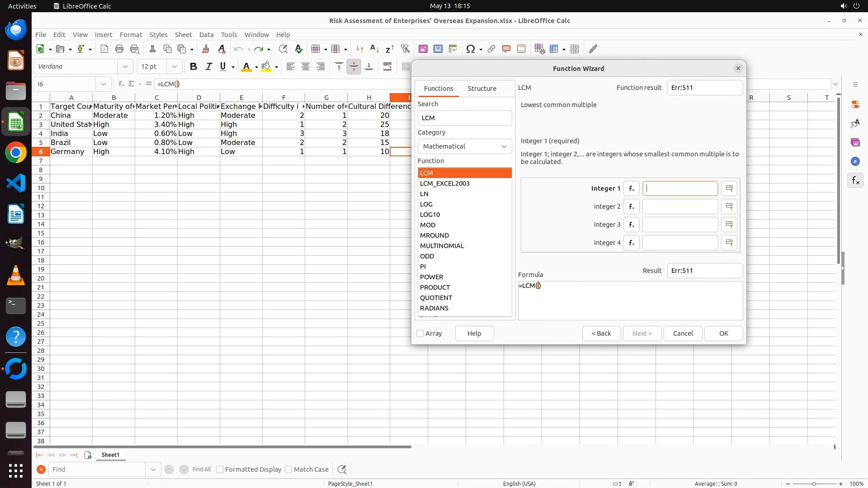Screen dimensions: 868x488
Task: Enable the Array checkbox
Action: coord(420,333)
